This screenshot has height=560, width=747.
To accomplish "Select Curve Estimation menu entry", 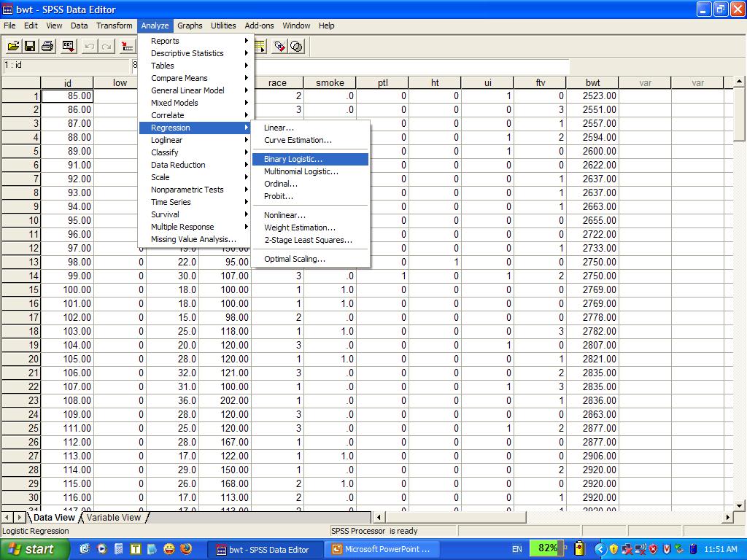I will point(310,140).
